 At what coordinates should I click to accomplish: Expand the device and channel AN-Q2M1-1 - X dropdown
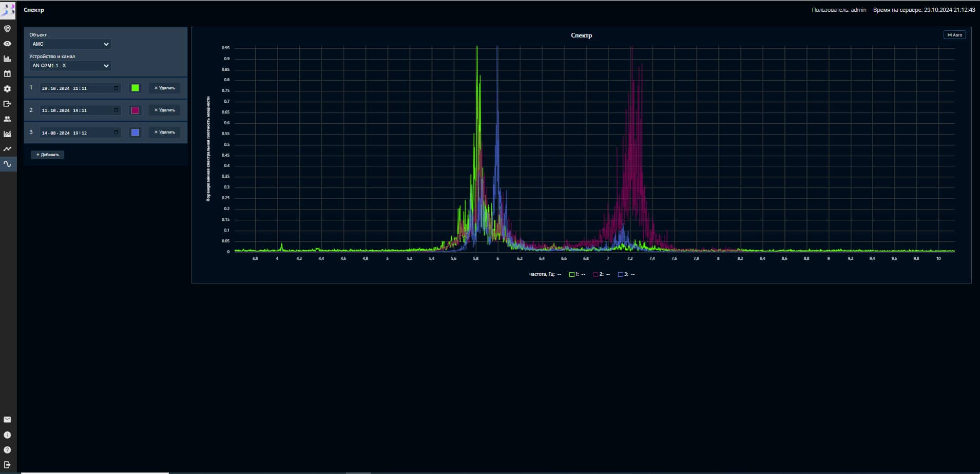(70, 66)
